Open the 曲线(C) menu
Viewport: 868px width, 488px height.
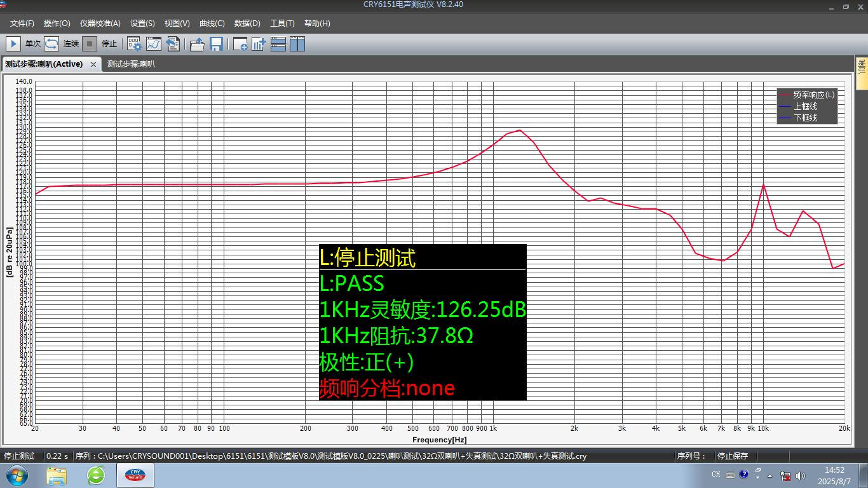[x=212, y=24]
